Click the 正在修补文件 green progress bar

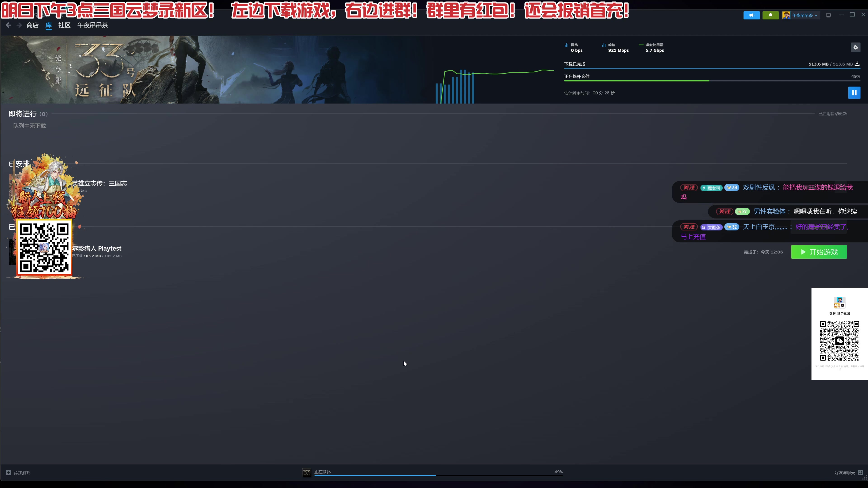tap(712, 81)
